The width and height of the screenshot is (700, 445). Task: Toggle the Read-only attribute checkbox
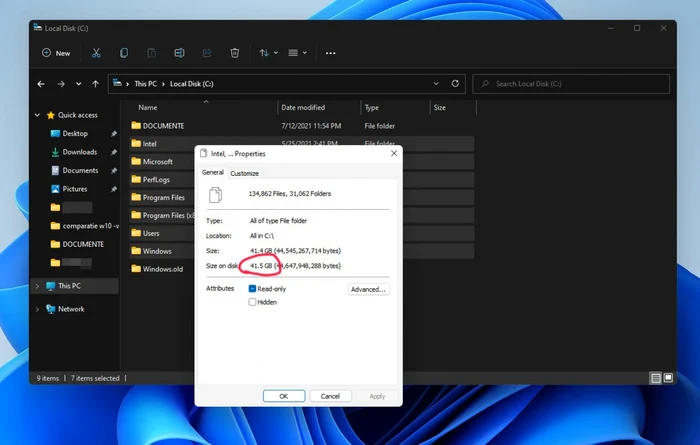coord(252,289)
